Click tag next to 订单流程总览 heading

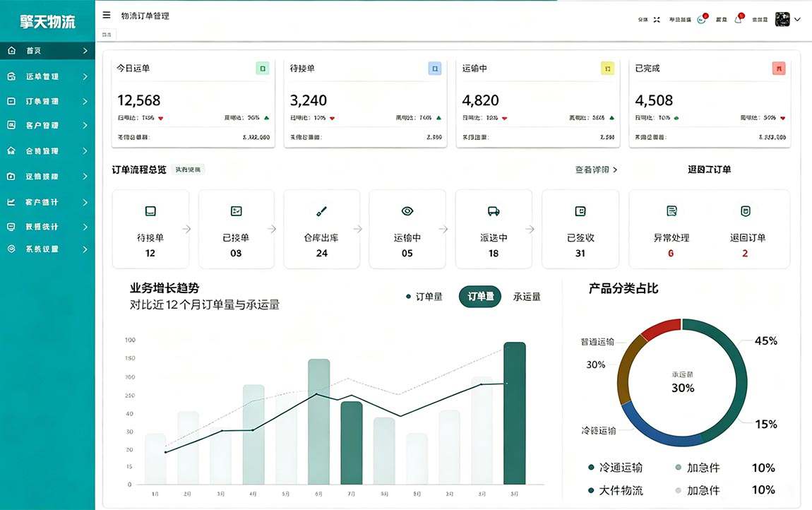click(x=187, y=170)
